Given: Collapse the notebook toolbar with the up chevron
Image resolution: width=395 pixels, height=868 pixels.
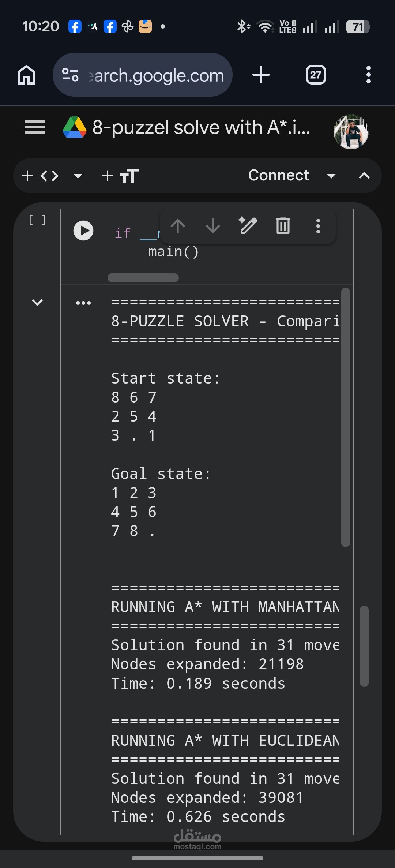Looking at the screenshot, I should coord(364,176).
